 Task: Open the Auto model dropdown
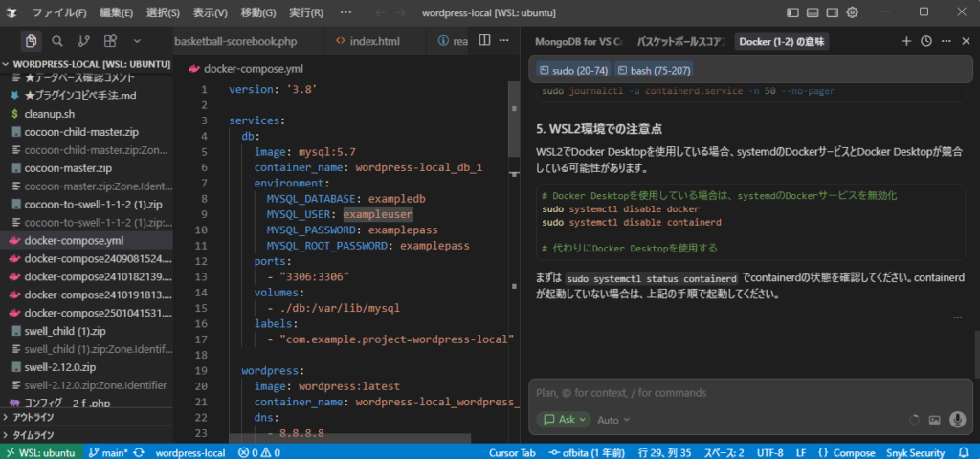(x=613, y=420)
